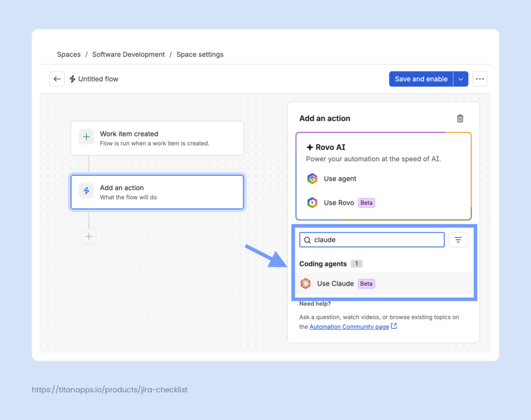Click the Use Rovo hexagon icon
The height and width of the screenshot is (420, 531).
click(312, 203)
